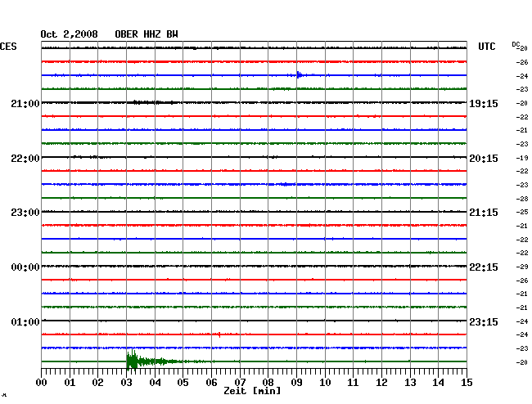The width and height of the screenshot is (532, 404).
Task: Click minute label "07" on the Zeit axis
Action: coord(240,383)
